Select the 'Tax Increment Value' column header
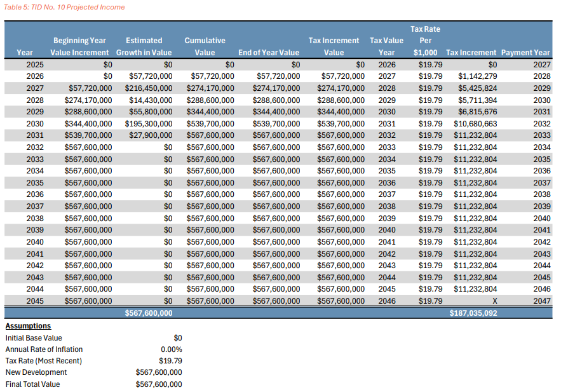The image size is (561, 392). point(334,46)
